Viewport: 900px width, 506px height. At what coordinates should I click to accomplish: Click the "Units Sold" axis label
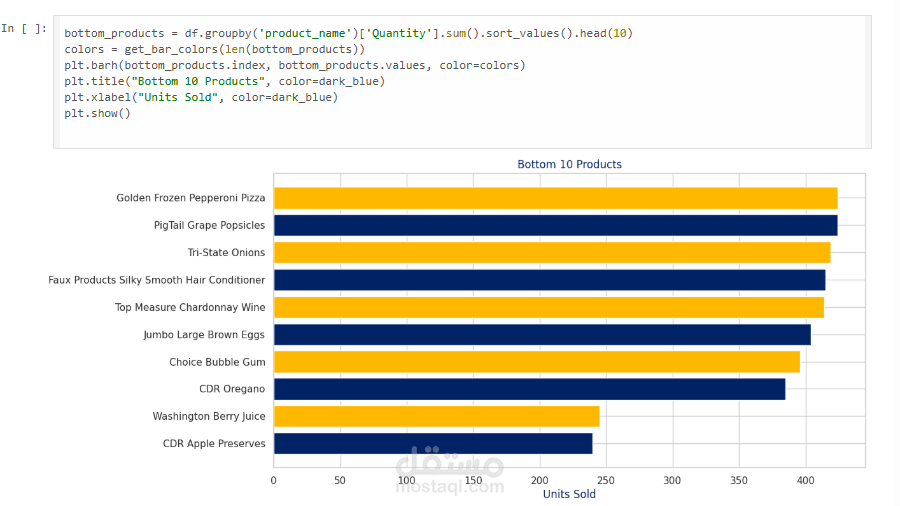coord(569,494)
